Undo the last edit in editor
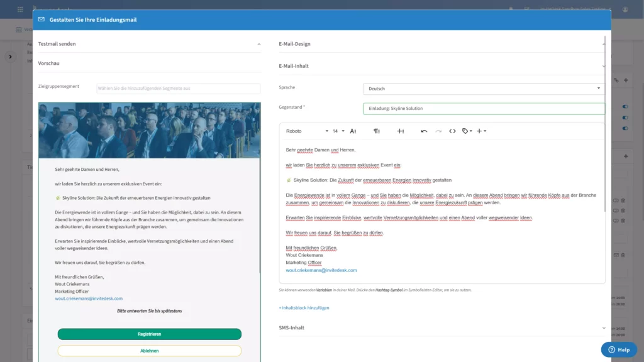 pos(424,131)
